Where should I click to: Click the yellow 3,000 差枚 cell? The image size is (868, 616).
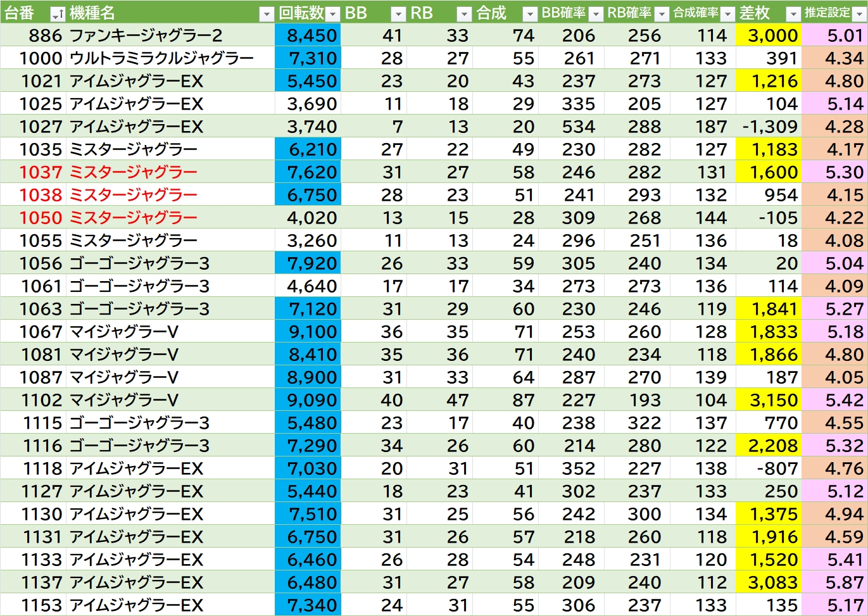[768, 35]
